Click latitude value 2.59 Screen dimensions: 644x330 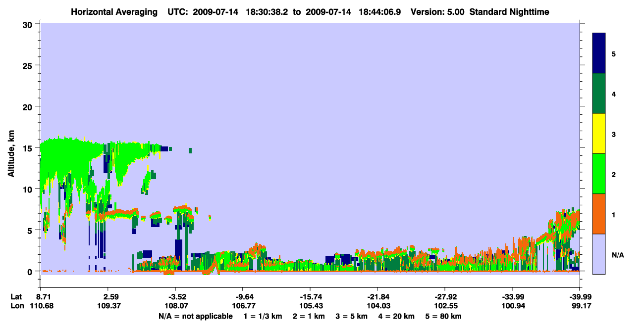111,297
